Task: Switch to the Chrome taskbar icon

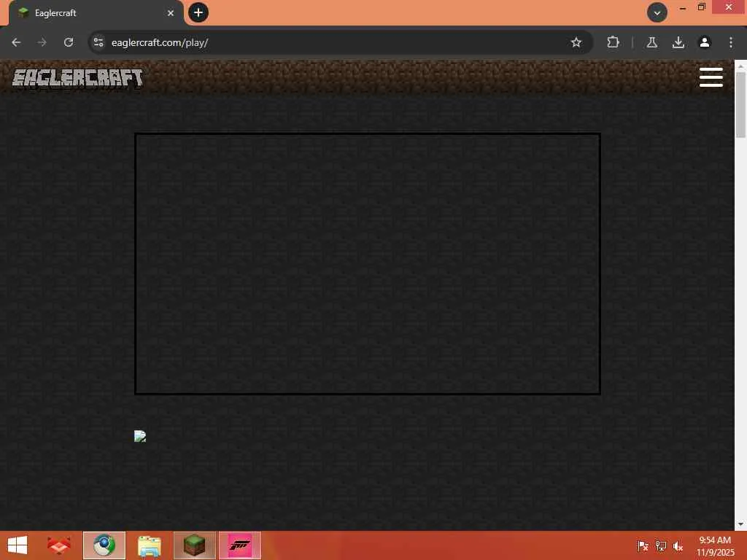Action: point(104,545)
